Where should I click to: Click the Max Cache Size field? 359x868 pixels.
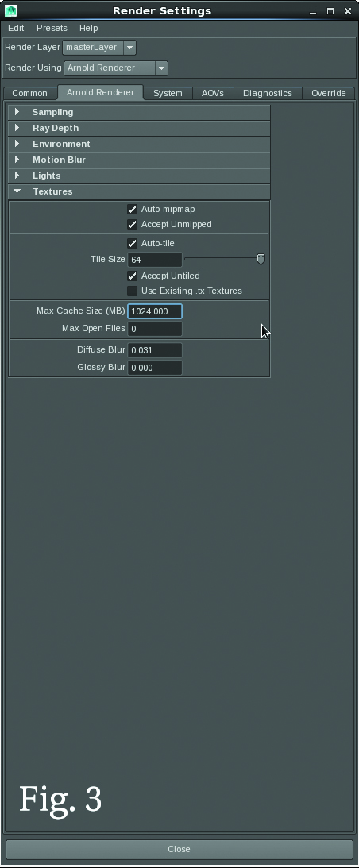[x=155, y=311]
